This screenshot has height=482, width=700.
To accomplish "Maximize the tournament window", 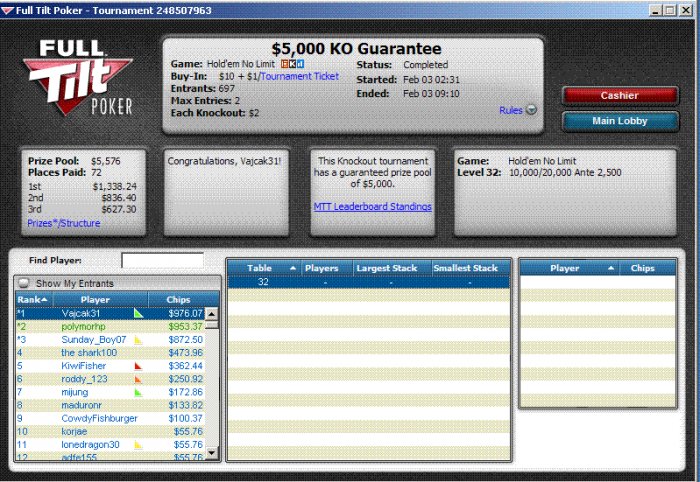I will pyautogui.click(x=670, y=10).
